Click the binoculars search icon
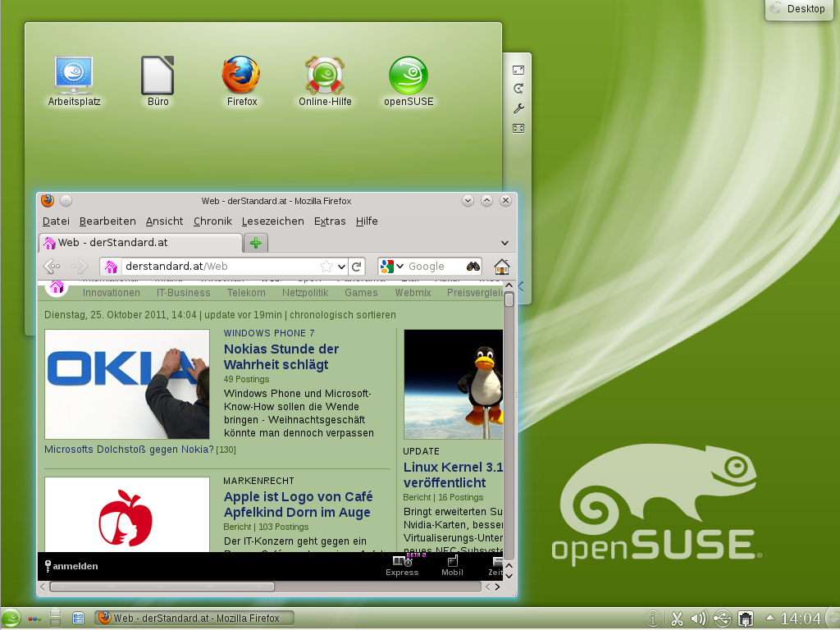This screenshot has height=630, width=840. click(473, 267)
